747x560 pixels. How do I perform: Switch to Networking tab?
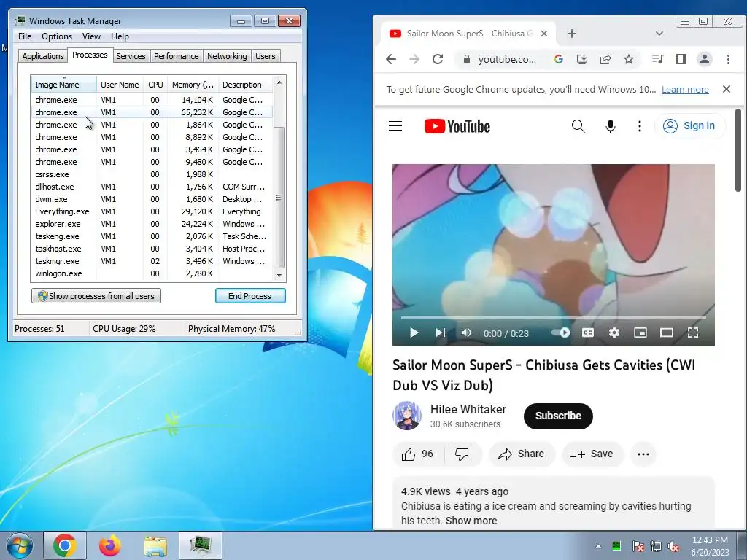[x=227, y=55]
